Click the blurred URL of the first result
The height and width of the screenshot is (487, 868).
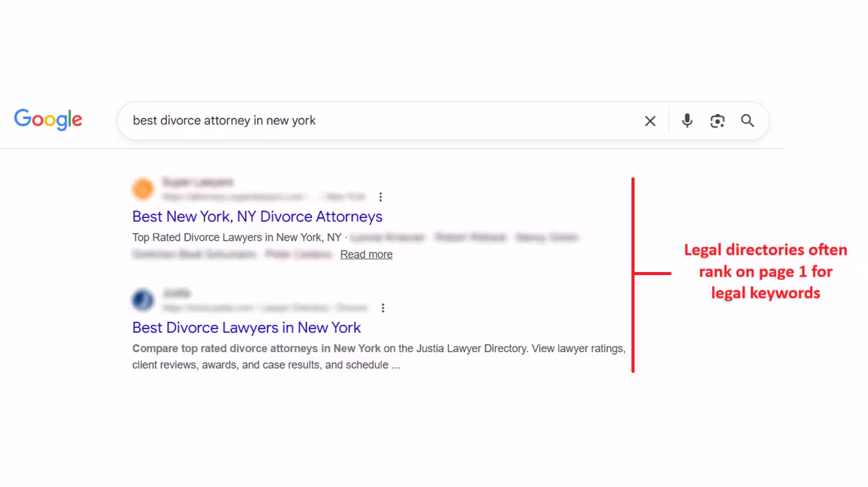coord(264,197)
